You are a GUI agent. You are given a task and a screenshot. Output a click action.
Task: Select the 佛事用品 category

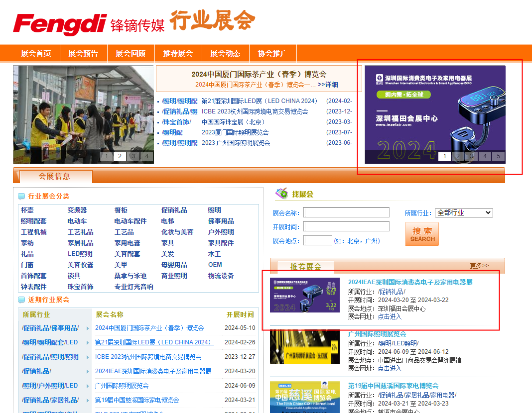(x=221, y=221)
